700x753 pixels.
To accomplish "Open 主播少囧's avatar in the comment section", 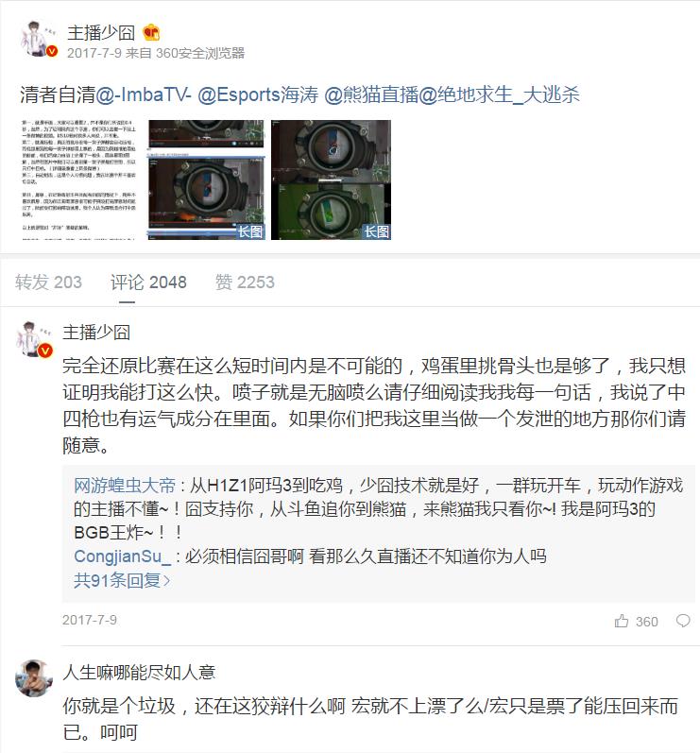I will pos(34,339).
